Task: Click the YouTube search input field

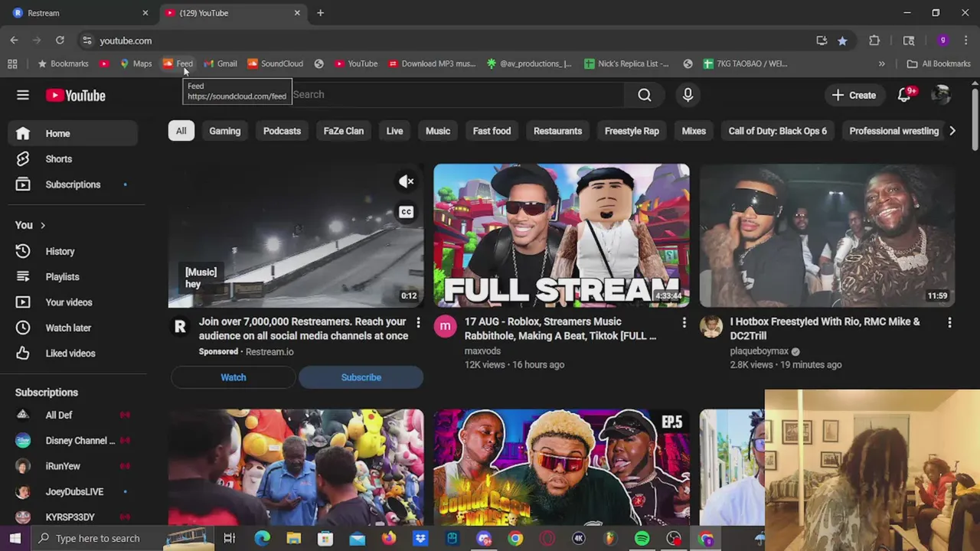Action: coord(457,95)
